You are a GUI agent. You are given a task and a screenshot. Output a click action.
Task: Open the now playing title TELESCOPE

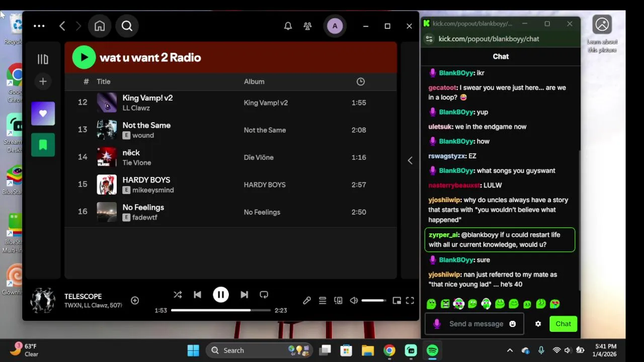coord(83,297)
